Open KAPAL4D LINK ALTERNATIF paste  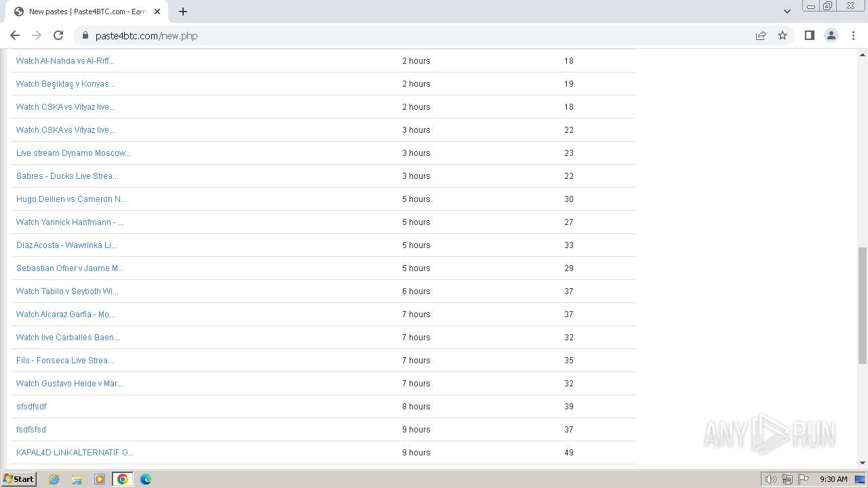(x=75, y=453)
